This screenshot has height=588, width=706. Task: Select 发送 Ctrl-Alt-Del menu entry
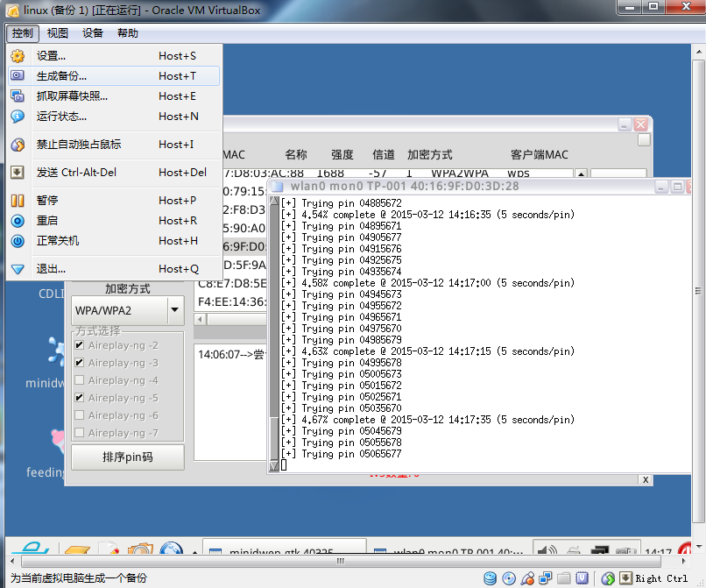(114, 172)
